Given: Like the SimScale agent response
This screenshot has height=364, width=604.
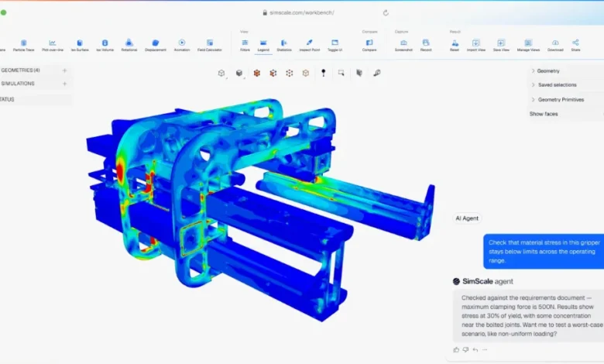Looking at the screenshot, I should 456,350.
